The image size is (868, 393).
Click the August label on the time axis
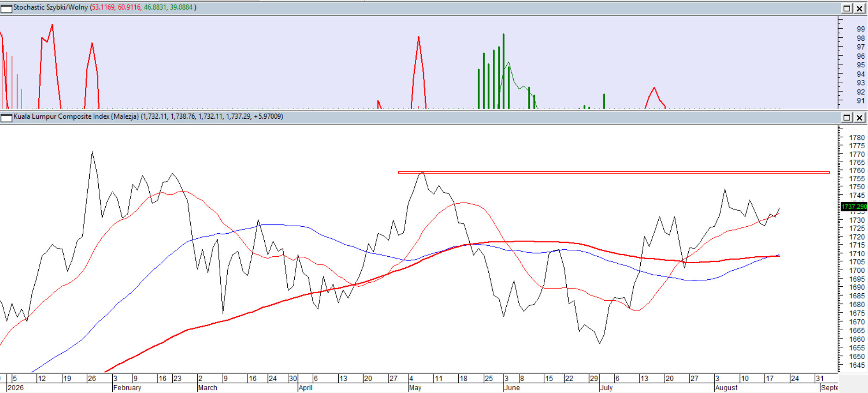[726, 388]
